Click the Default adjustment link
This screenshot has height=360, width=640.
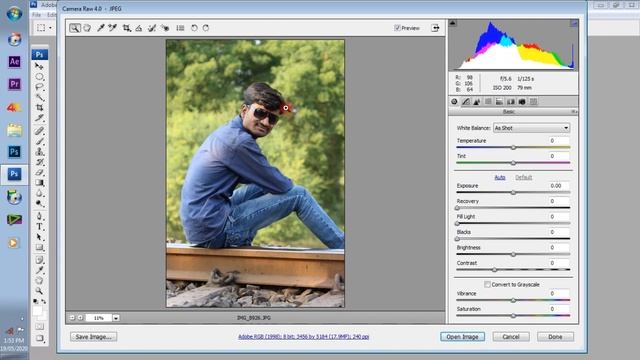click(x=523, y=177)
